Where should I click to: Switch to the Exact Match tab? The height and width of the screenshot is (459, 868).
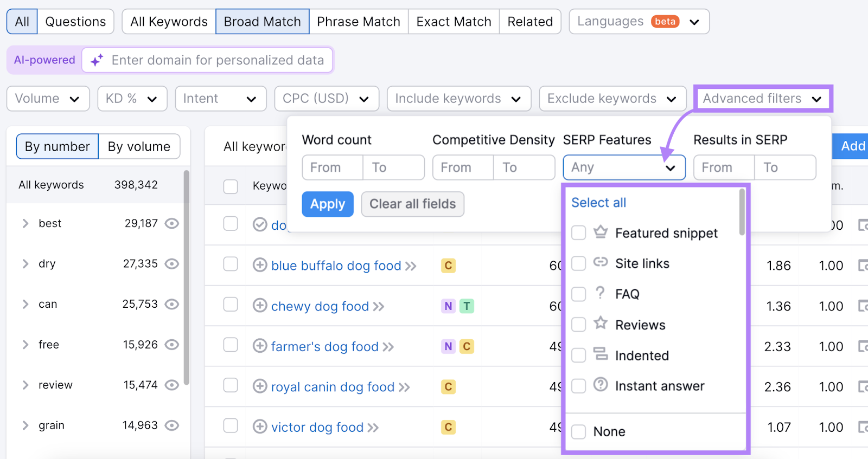[x=454, y=21]
